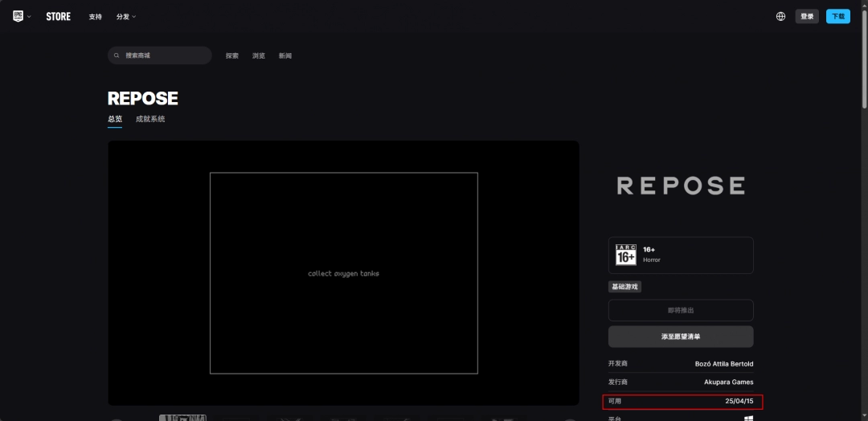Focus the 搜索商城 search field

(x=165, y=55)
